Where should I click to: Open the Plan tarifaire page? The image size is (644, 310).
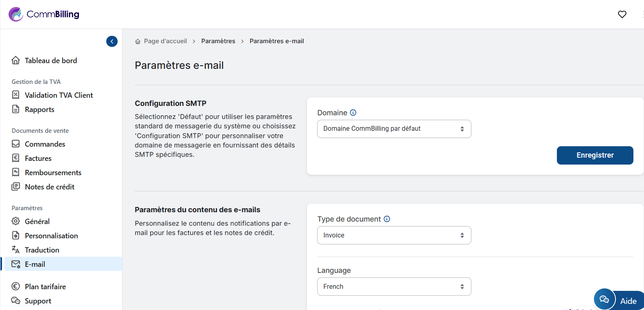pyautogui.click(x=45, y=287)
